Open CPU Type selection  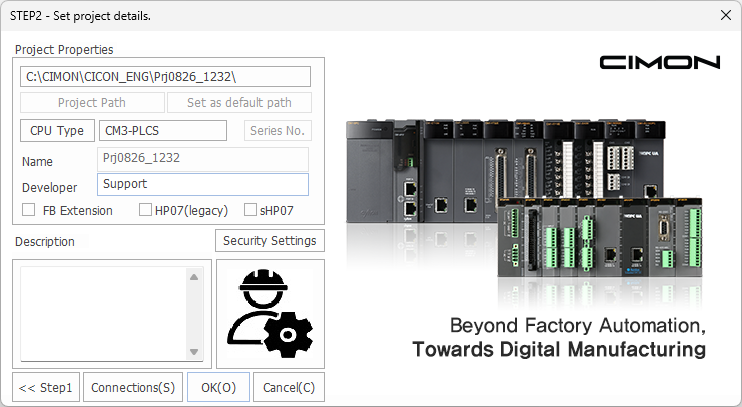pos(57,131)
